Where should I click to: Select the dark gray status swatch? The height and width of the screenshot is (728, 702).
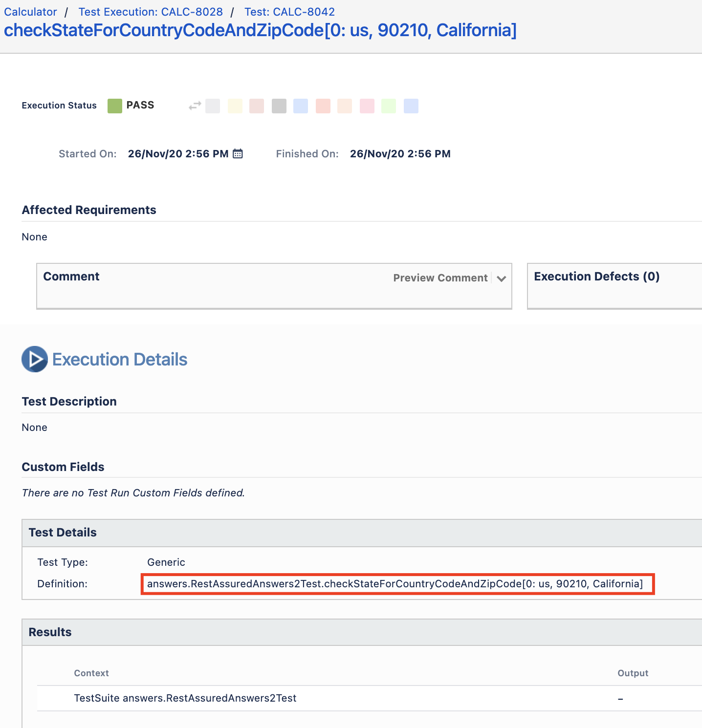tap(279, 106)
